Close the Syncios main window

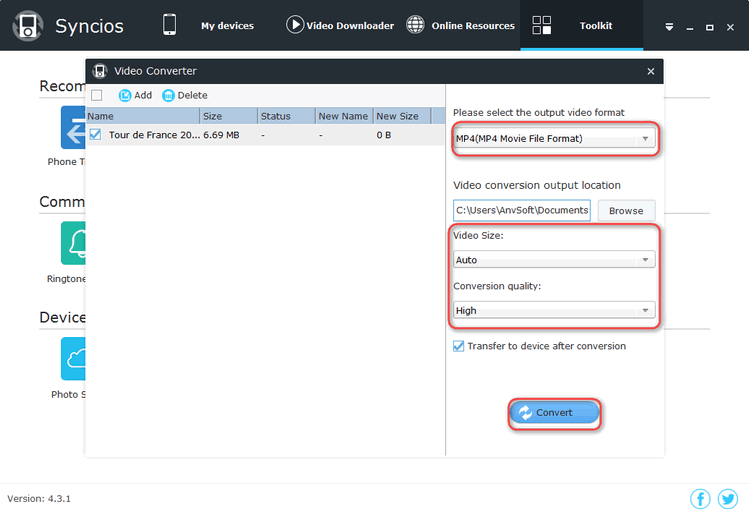(730, 28)
